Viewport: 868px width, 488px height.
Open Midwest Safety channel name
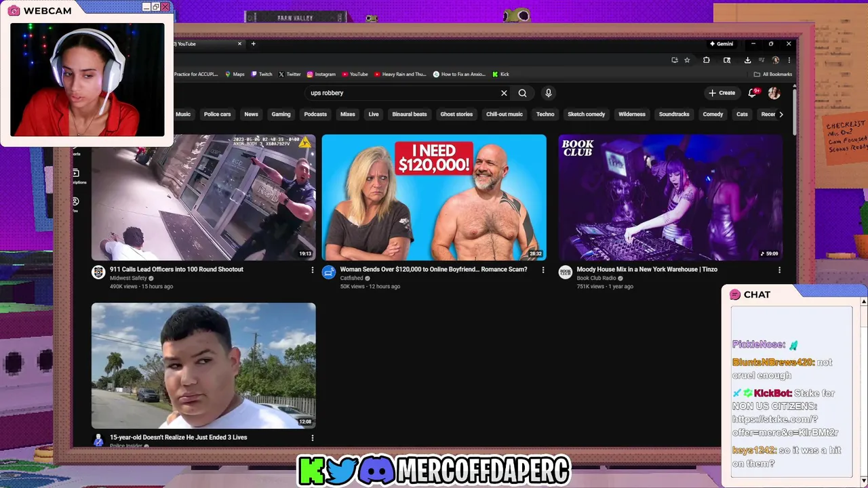[x=128, y=278]
